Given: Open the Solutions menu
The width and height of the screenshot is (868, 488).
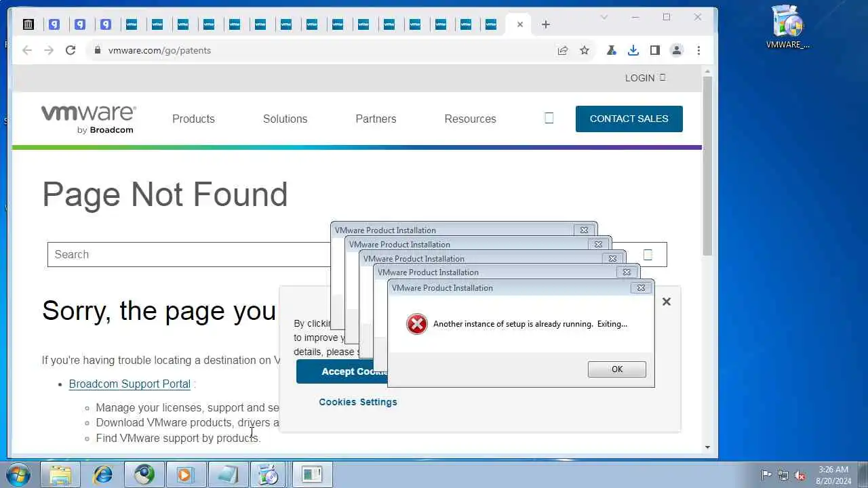Looking at the screenshot, I should click(x=285, y=119).
